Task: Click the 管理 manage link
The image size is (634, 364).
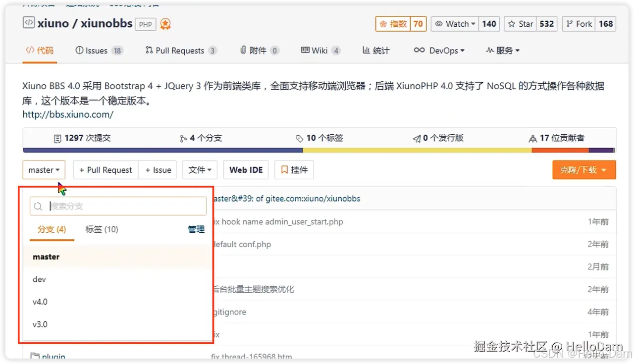Action: pyautogui.click(x=196, y=229)
